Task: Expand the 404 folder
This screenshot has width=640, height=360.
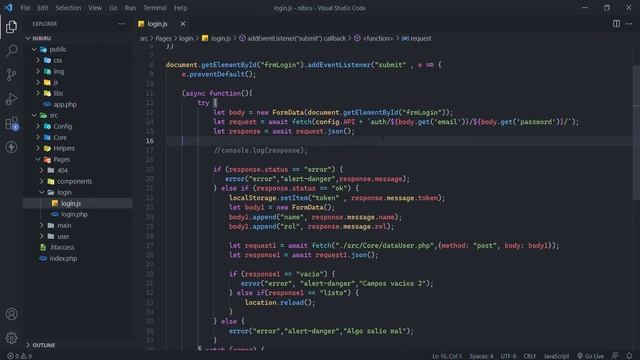Action: point(78,170)
